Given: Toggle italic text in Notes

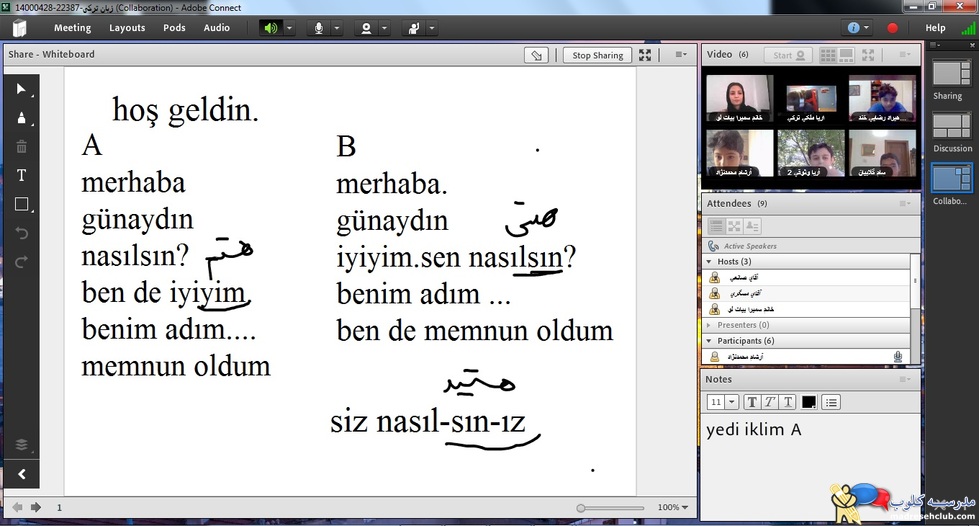Looking at the screenshot, I should pos(769,402).
